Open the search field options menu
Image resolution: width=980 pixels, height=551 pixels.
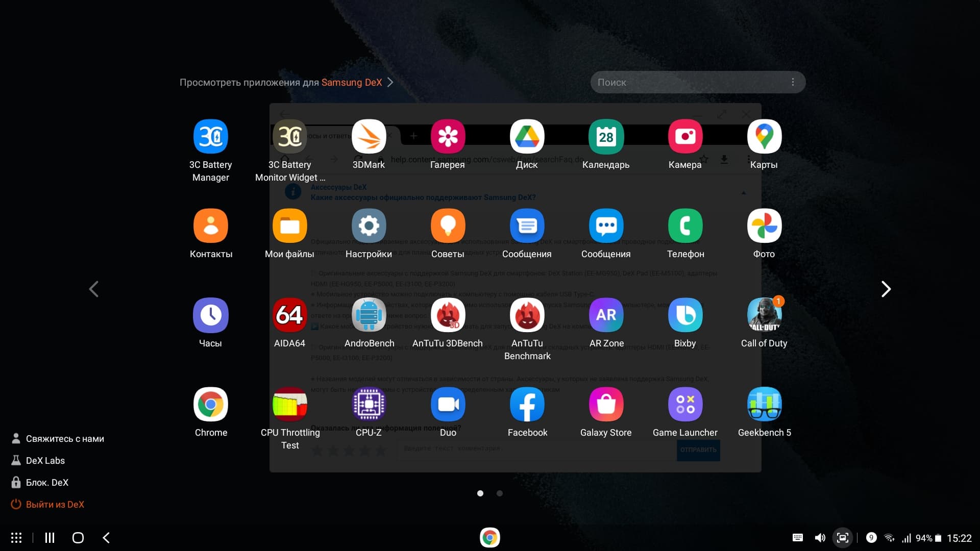coord(793,82)
